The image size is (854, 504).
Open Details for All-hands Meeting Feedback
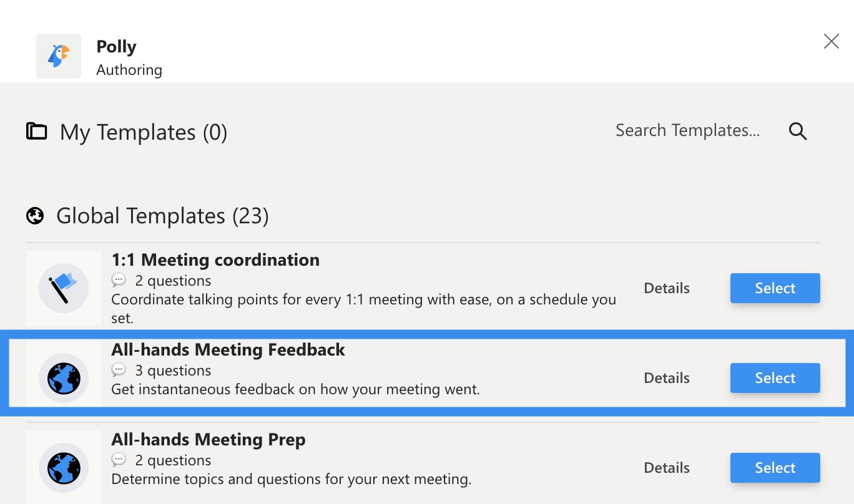[x=667, y=378]
